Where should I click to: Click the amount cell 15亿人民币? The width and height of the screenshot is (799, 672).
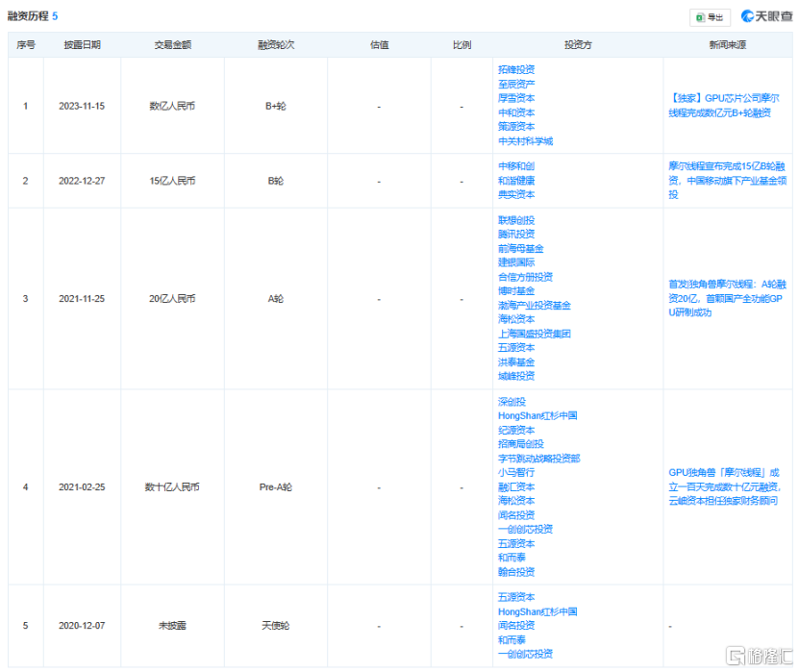coord(172,181)
